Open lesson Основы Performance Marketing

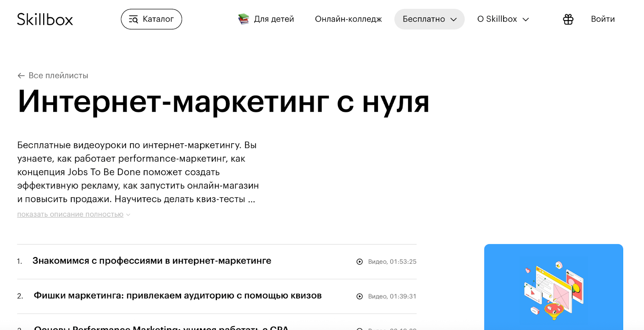point(161,328)
